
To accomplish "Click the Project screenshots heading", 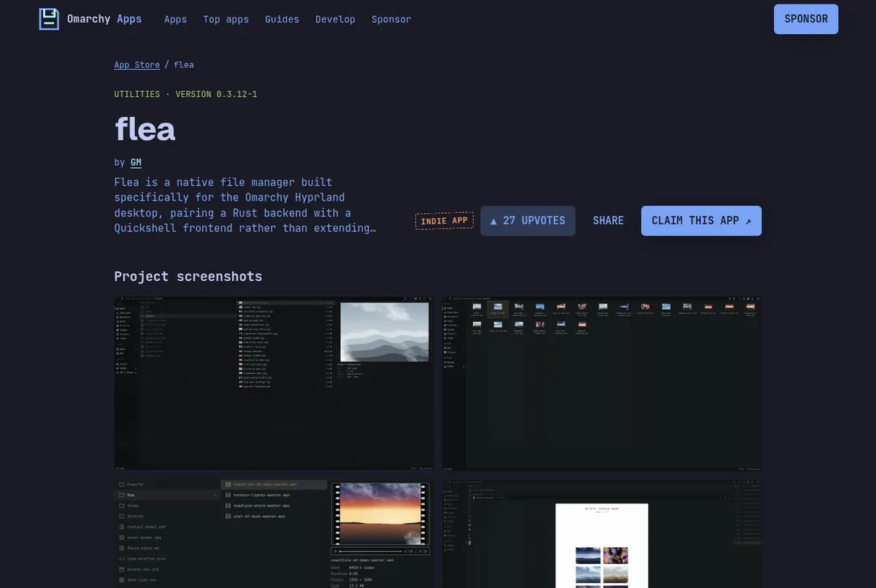I will coord(188,276).
